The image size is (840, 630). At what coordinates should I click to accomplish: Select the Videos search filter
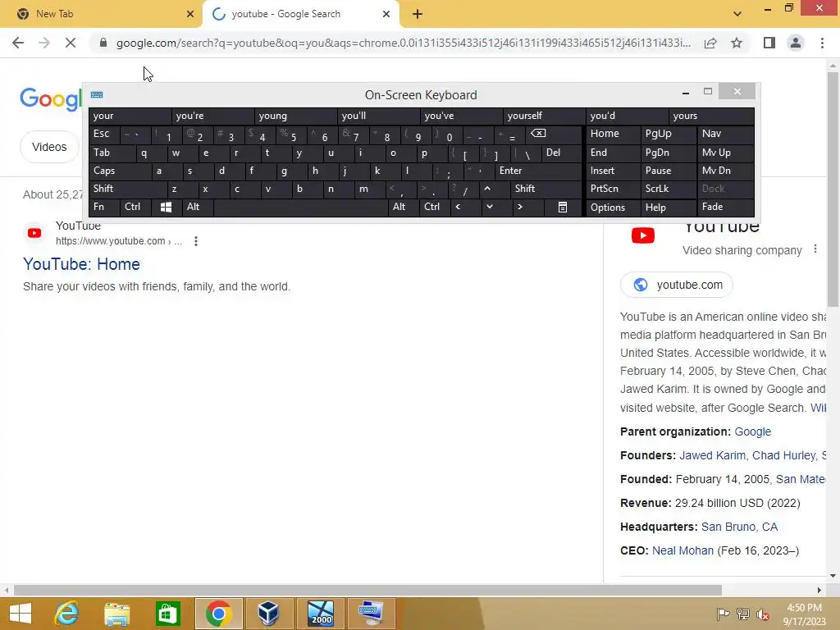[x=49, y=147]
